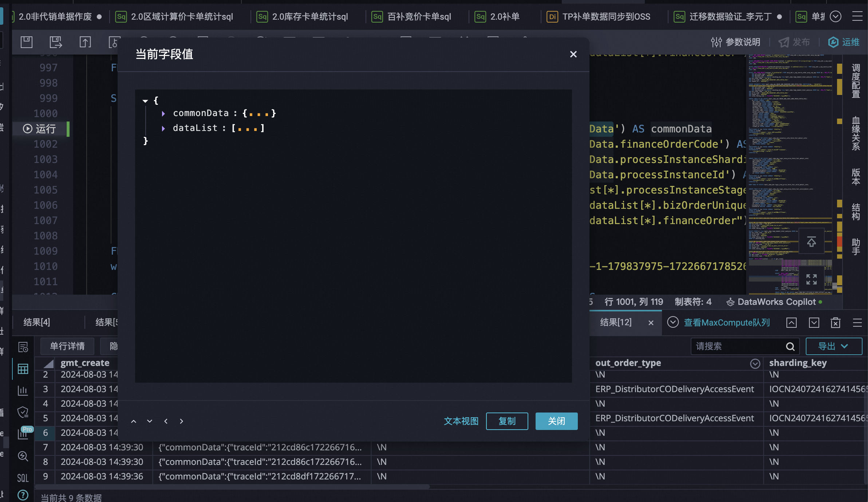Switch to 2.0库存卡单统计sql tab
Screen dimensions: 868x502
tap(303, 17)
